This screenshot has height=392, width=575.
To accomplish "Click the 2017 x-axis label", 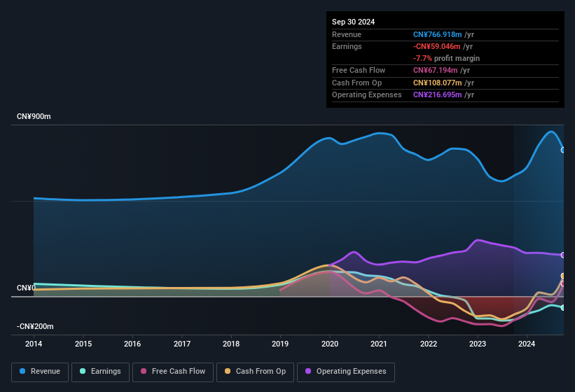I will (x=182, y=344).
